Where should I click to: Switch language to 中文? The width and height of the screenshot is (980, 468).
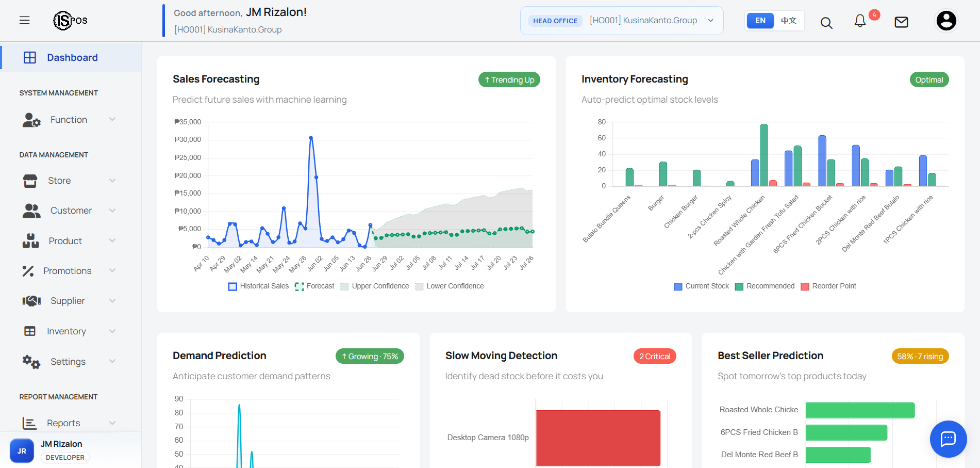tap(788, 21)
